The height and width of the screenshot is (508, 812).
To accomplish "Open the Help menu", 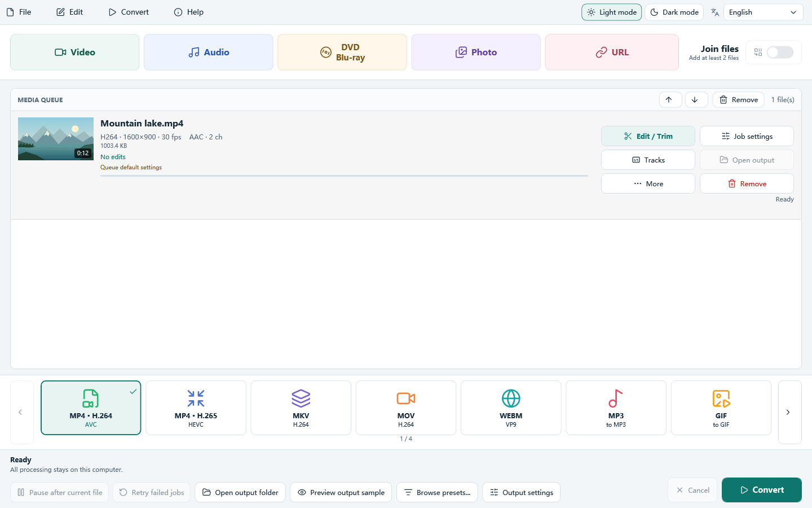I will (x=189, y=12).
